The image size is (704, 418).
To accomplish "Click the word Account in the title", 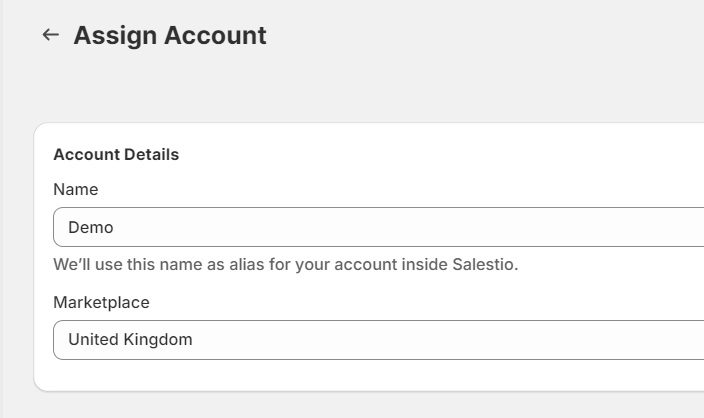I will 215,35.
